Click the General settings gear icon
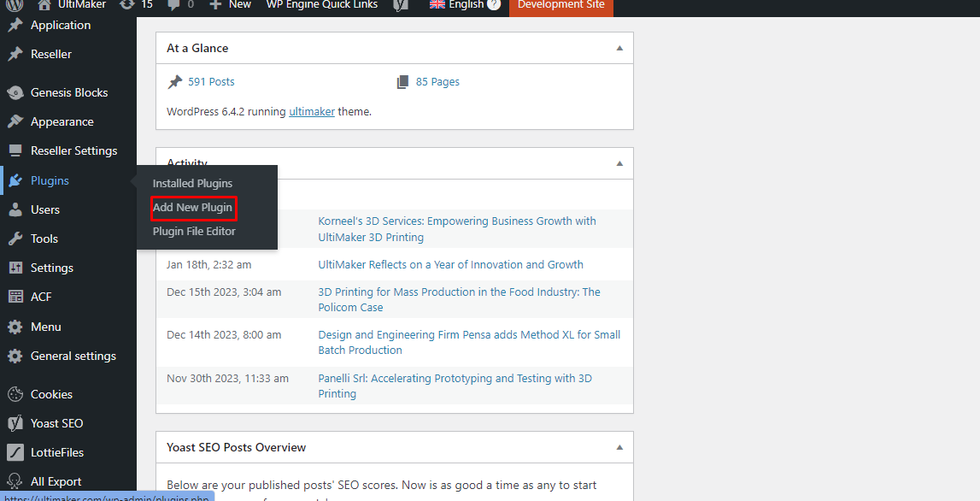980x501 pixels. point(15,356)
